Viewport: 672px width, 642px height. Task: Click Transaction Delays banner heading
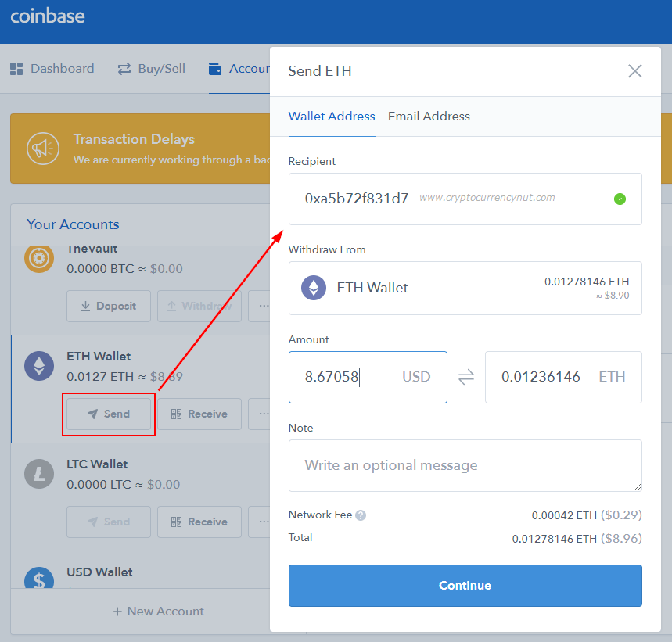[134, 139]
